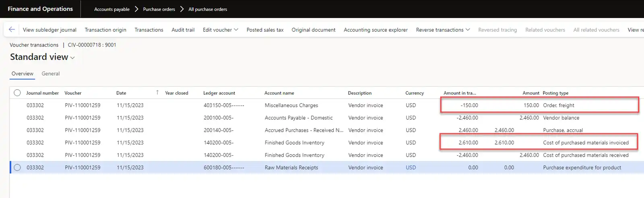Navigate to Accounts payable breadcrumb
This screenshot has height=198, width=644.
click(111, 9)
